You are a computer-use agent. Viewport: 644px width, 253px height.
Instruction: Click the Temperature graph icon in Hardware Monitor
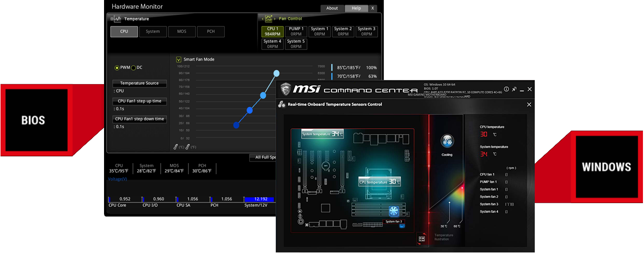118,19
